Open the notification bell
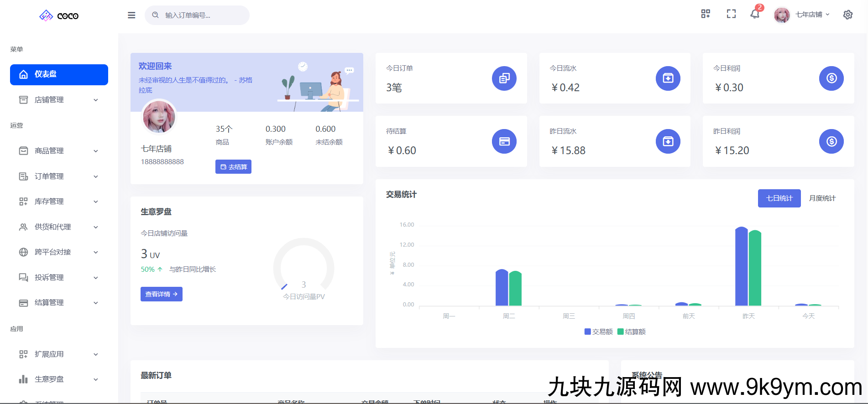 point(755,14)
